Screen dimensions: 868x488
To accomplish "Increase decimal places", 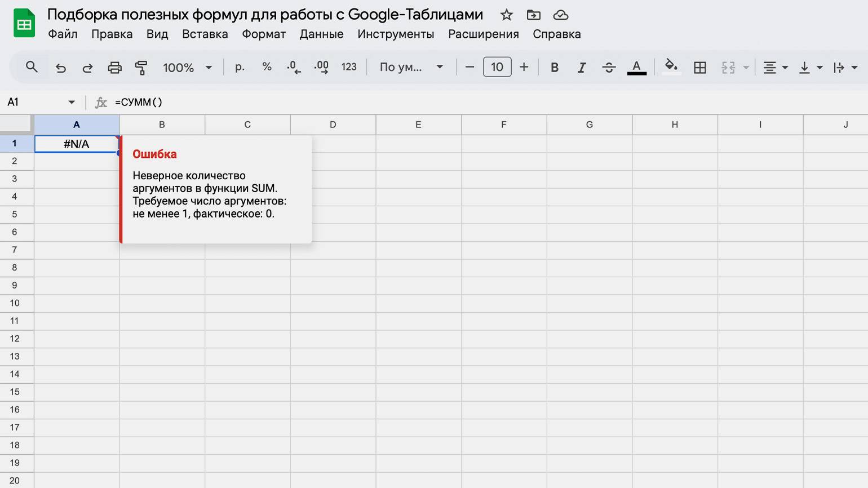I will point(321,67).
